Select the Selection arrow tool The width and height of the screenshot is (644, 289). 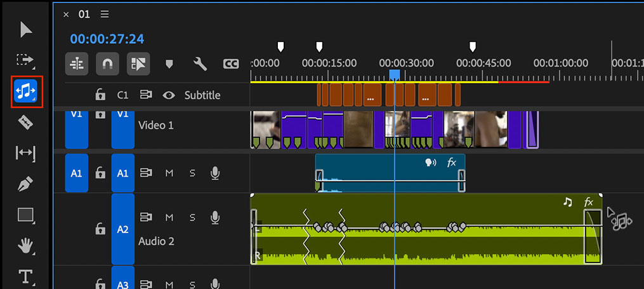point(26,30)
